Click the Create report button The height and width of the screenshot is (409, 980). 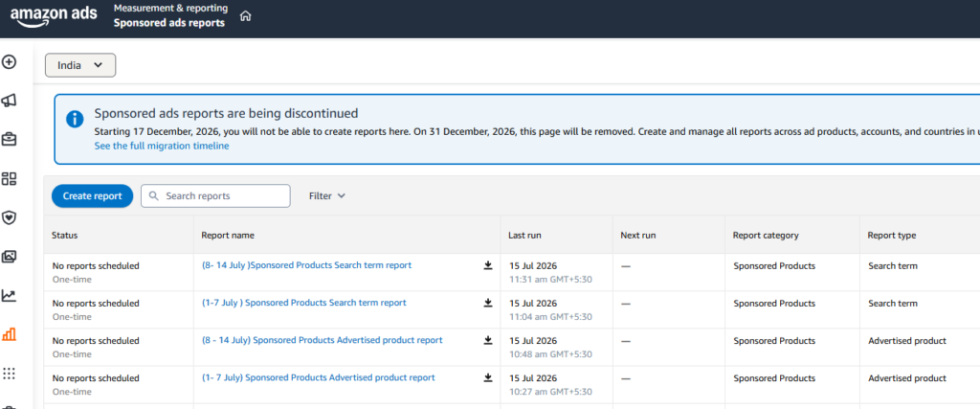pos(92,195)
